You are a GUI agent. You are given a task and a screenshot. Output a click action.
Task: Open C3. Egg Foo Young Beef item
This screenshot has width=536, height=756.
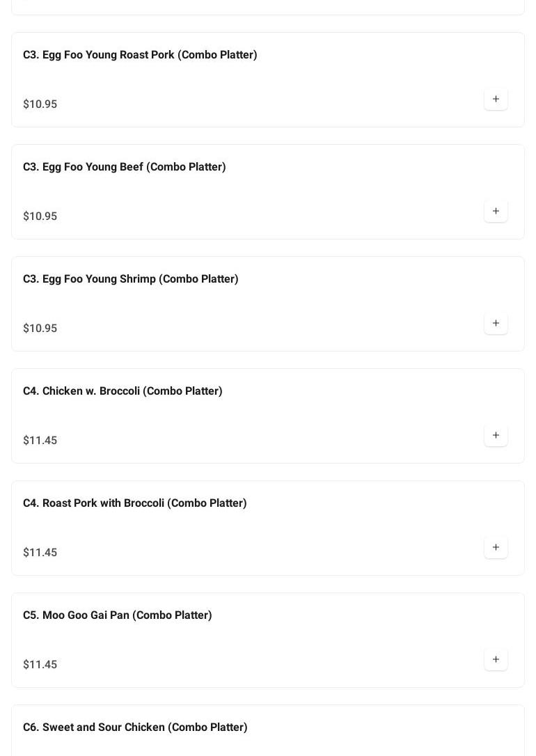(125, 167)
